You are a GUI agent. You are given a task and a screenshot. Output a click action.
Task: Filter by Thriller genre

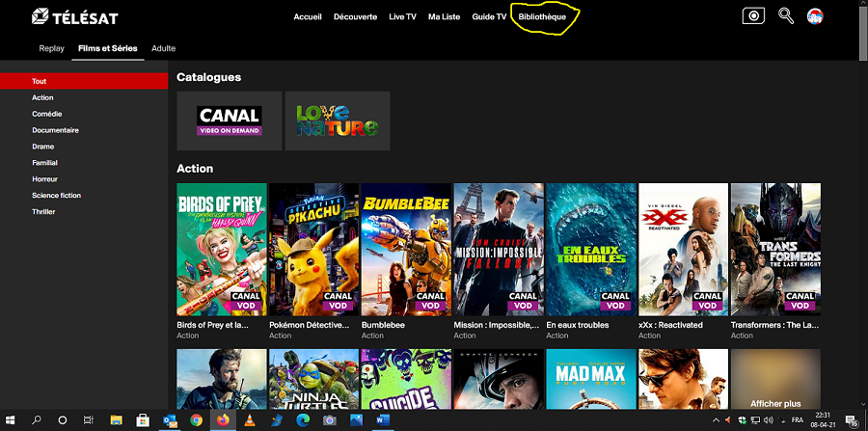[x=43, y=212]
